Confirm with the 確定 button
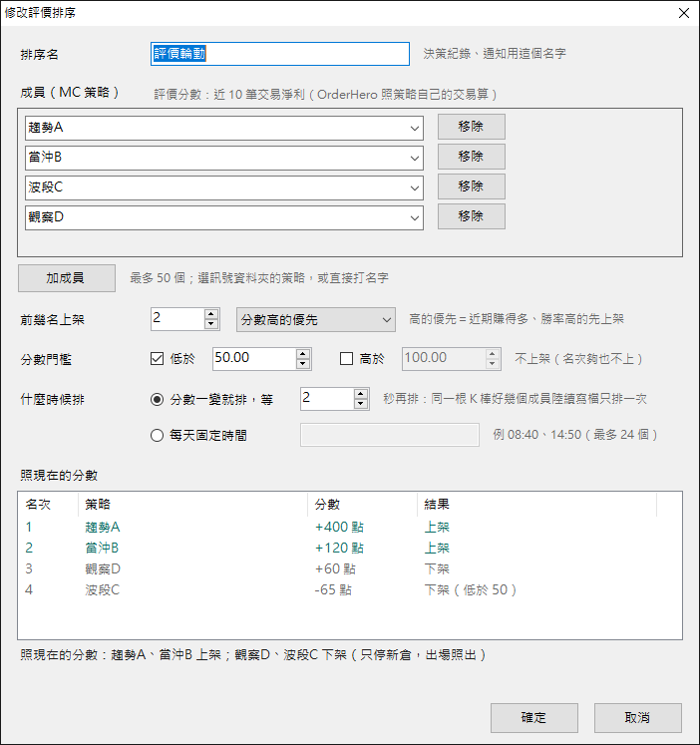This screenshot has height=745, width=700. coord(534,717)
